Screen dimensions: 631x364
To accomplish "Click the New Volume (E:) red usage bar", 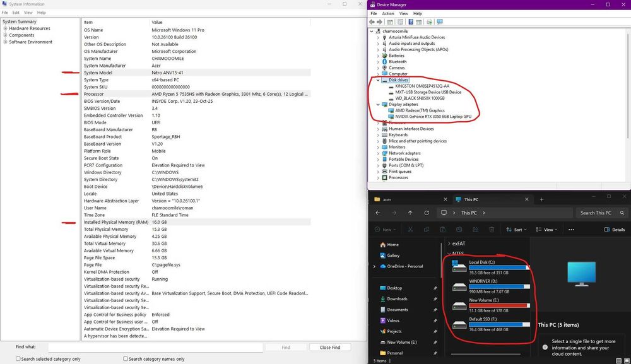I will tap(499, 306).
